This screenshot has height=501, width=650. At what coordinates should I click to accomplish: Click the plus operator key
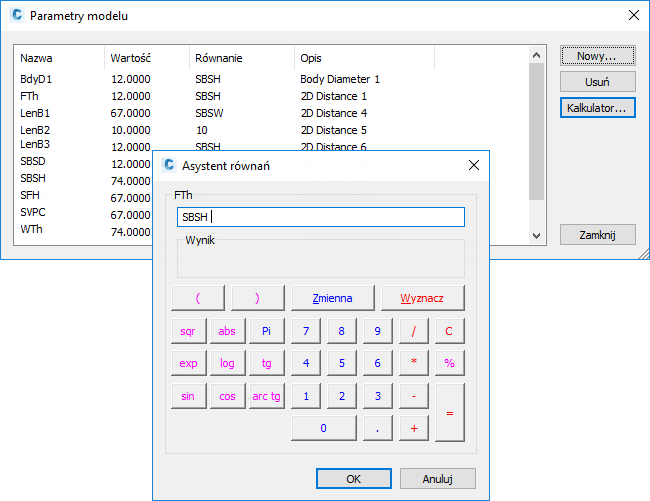413,428
